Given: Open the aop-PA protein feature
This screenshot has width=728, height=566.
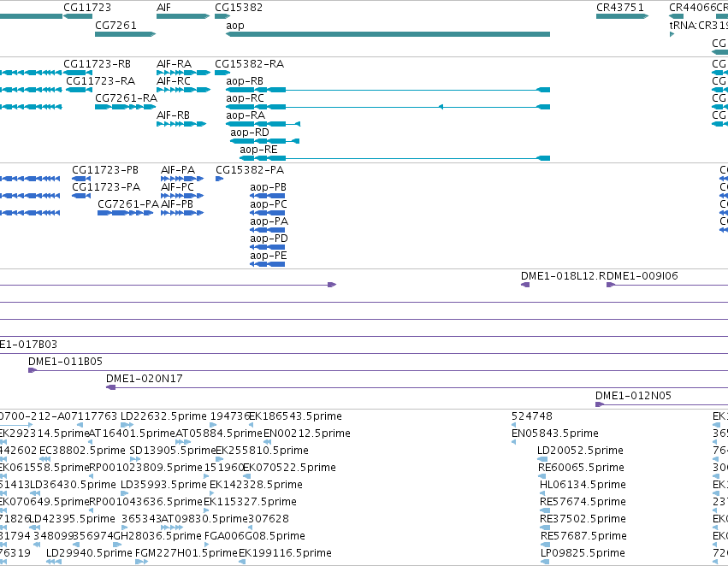Looking at the screenshot, I should click(268, 230).
